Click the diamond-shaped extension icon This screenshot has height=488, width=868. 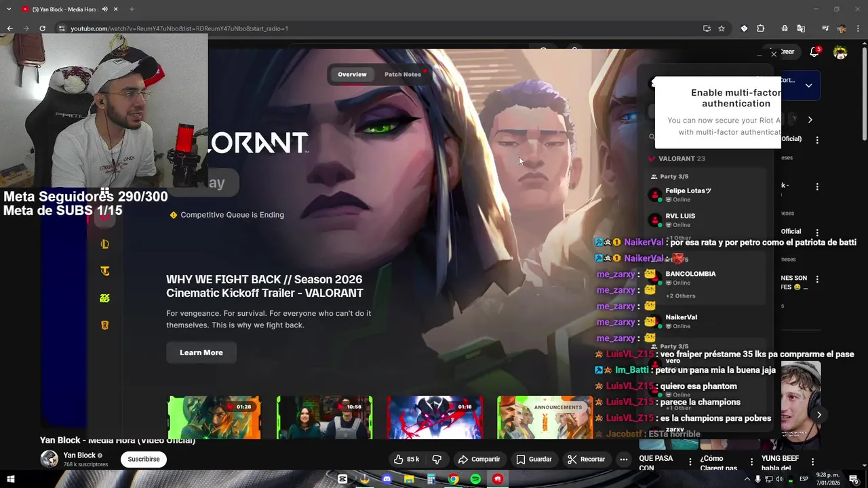[744, 28]
